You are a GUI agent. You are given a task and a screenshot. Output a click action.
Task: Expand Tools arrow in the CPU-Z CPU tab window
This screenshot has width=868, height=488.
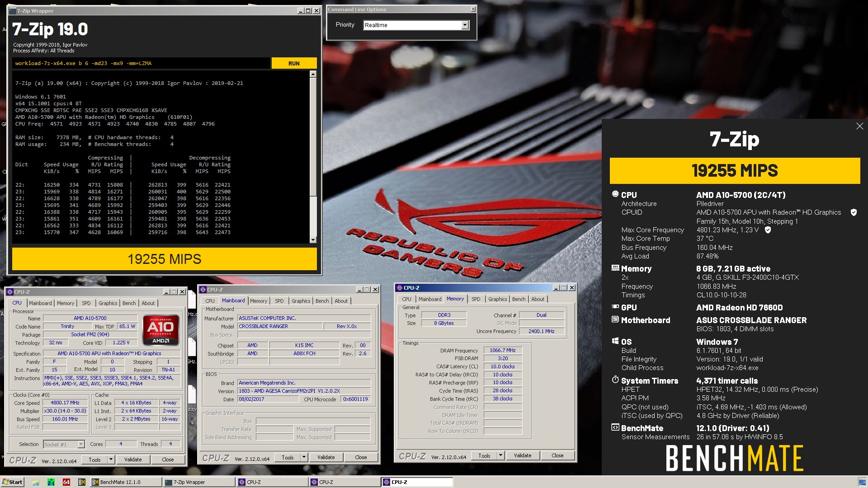pos(111,460)
